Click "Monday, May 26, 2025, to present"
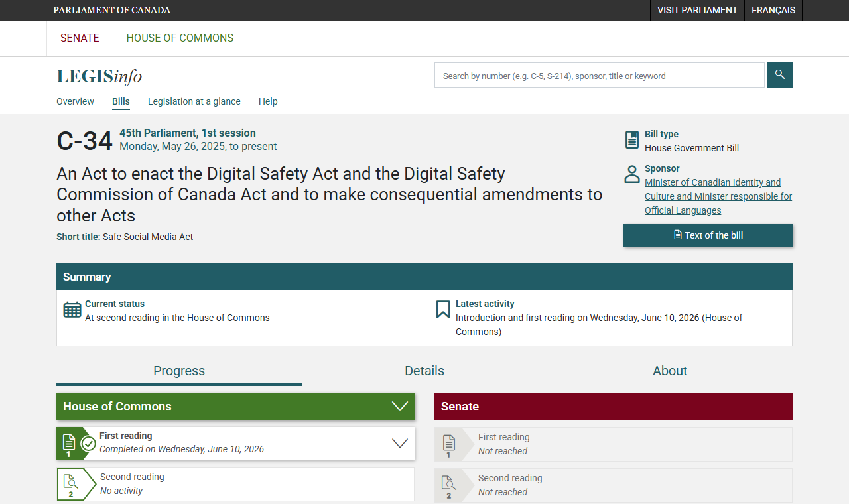Screen dimensions: 849x504 pos(198,147)
